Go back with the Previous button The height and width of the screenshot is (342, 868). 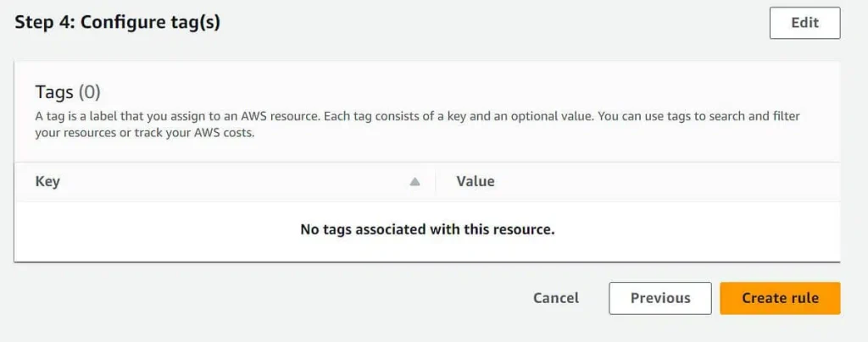[660, 298]
